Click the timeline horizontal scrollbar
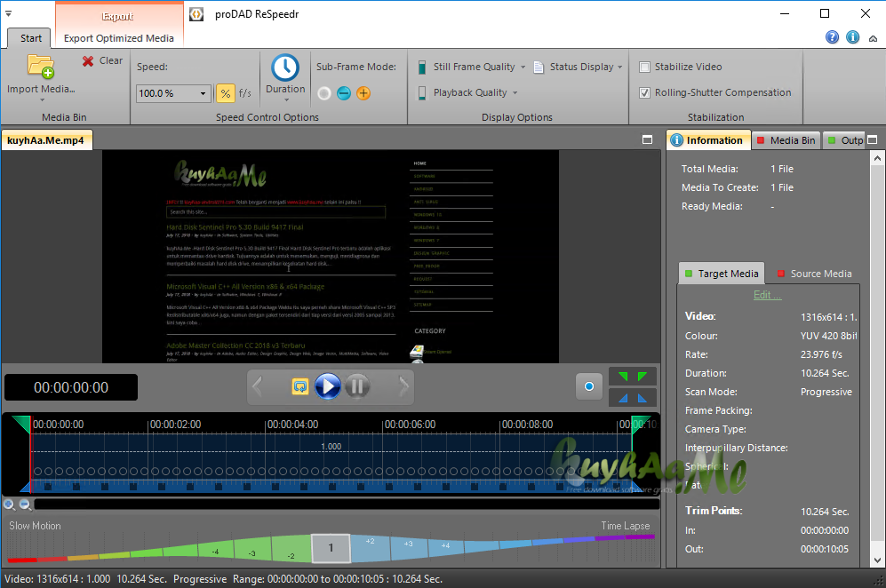This screenshot has width=886, height=588. 347,504
